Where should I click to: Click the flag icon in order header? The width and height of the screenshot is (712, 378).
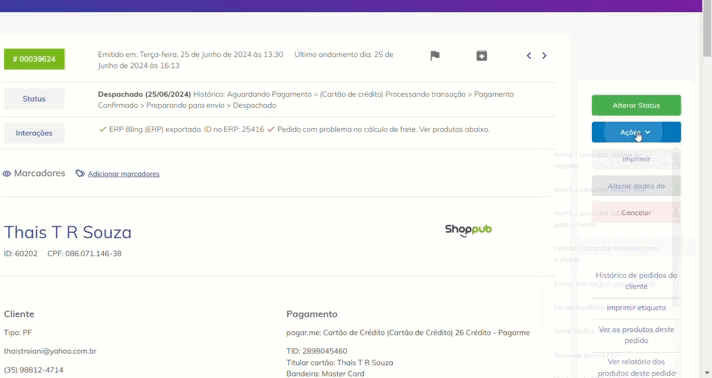click(435, 55)
